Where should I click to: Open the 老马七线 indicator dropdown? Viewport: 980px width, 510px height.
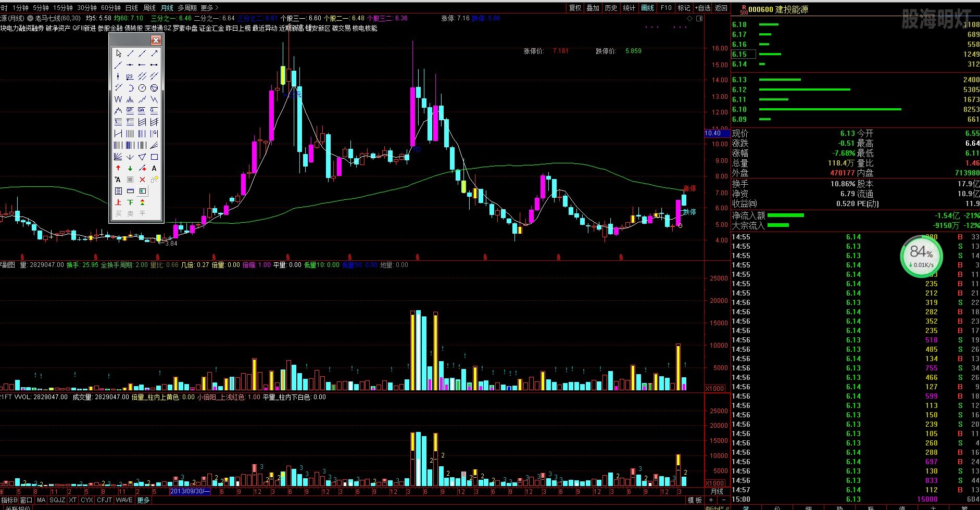pyautogui.click(x=30, y=18)
